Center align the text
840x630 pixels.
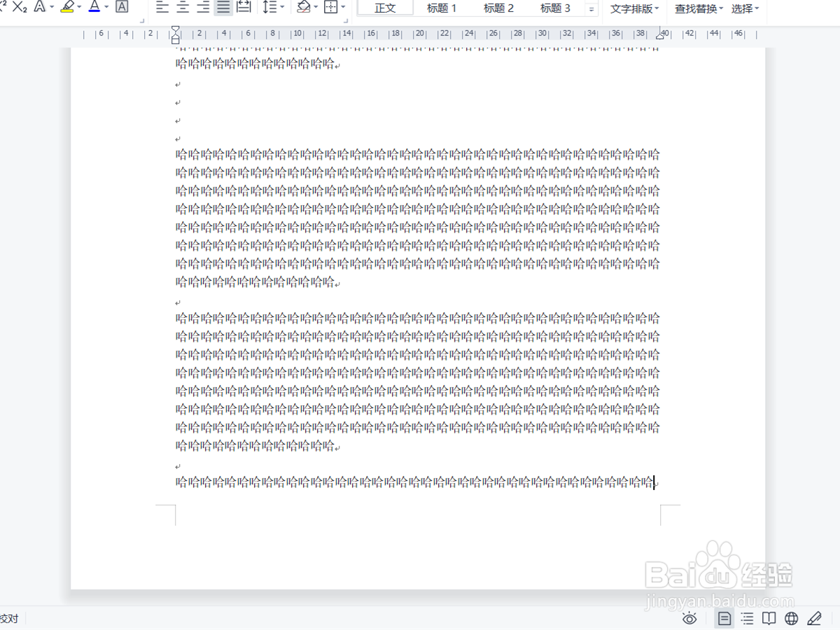[x=183, y=7]
